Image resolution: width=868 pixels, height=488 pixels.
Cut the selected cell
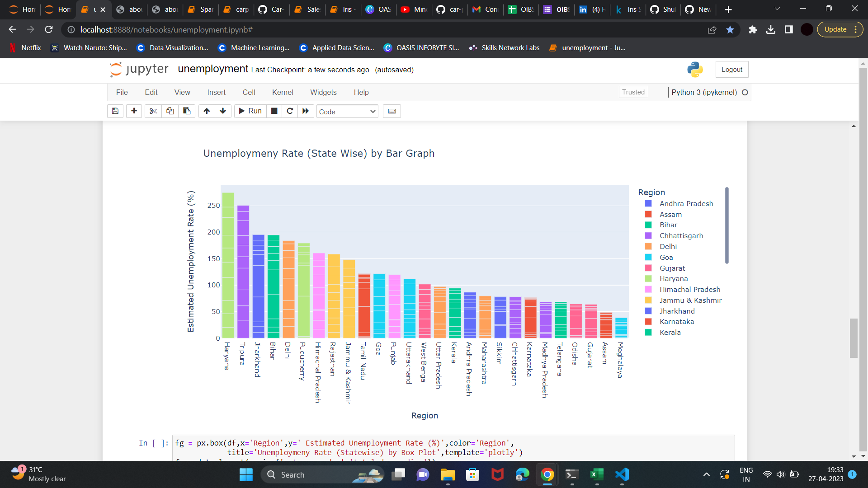click(153, 111)
